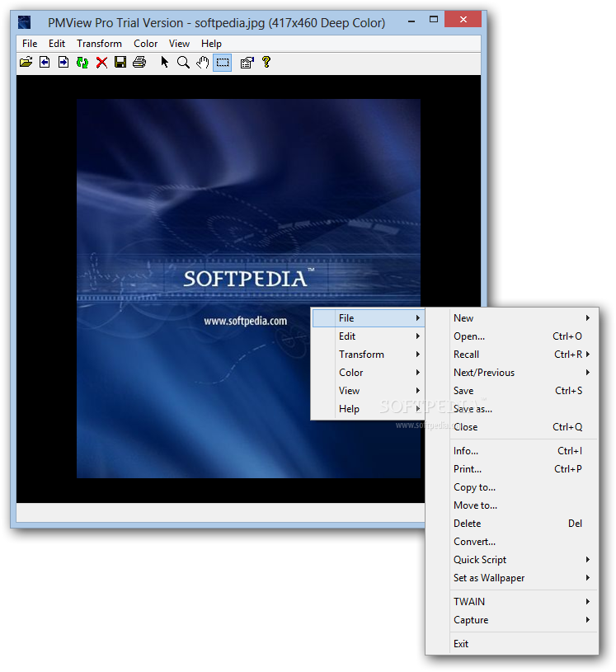
Task: Click the printer toolbar icon
Action: pyautogui.click(x=139, y=63)
